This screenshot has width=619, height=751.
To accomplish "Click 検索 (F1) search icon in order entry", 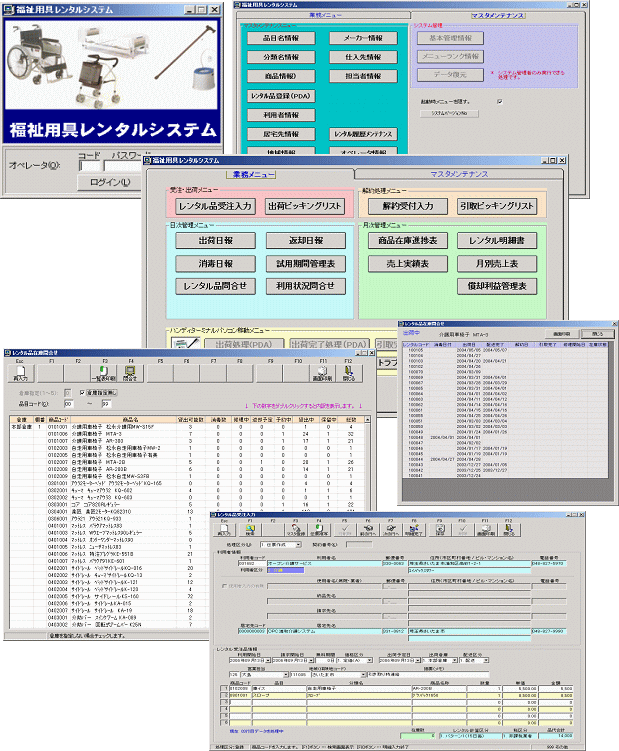I will (250, 529).
